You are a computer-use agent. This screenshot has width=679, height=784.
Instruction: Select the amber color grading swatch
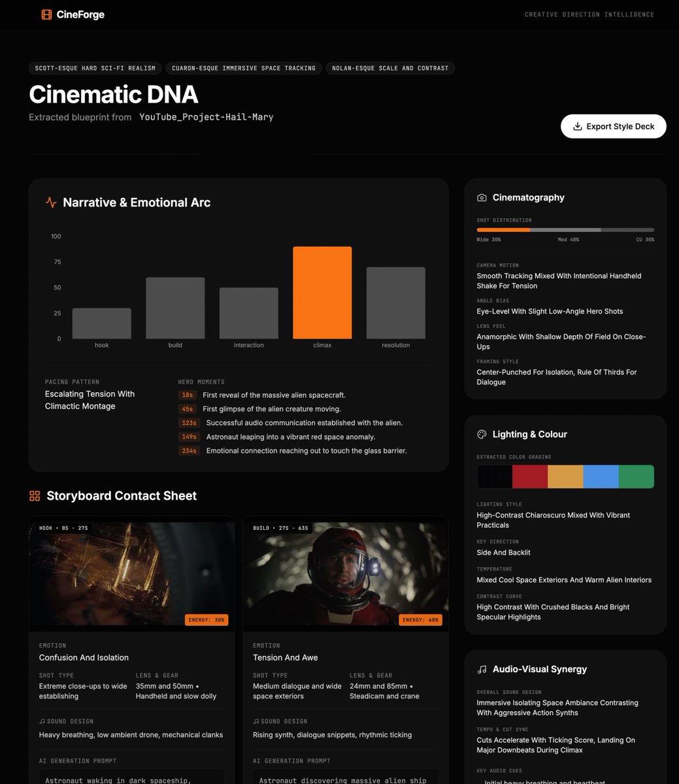pos(565,477)
